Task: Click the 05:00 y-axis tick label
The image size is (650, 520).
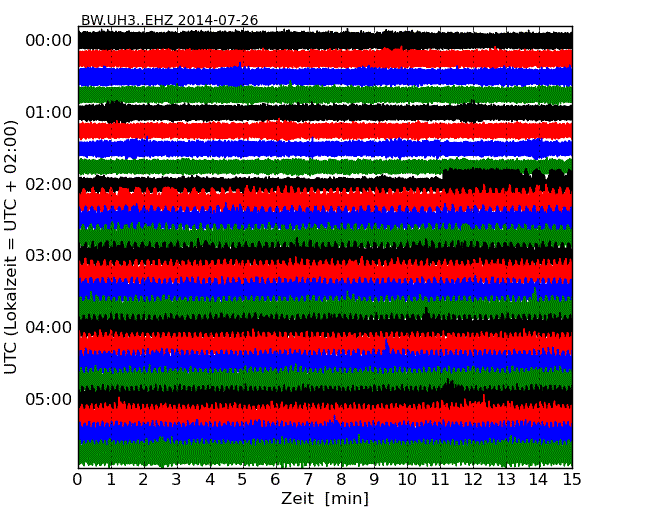Action: pos(49,399)
